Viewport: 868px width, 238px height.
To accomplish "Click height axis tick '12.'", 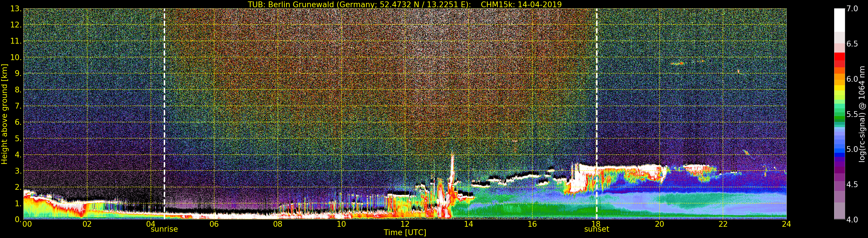I will (x=16, y=25).
